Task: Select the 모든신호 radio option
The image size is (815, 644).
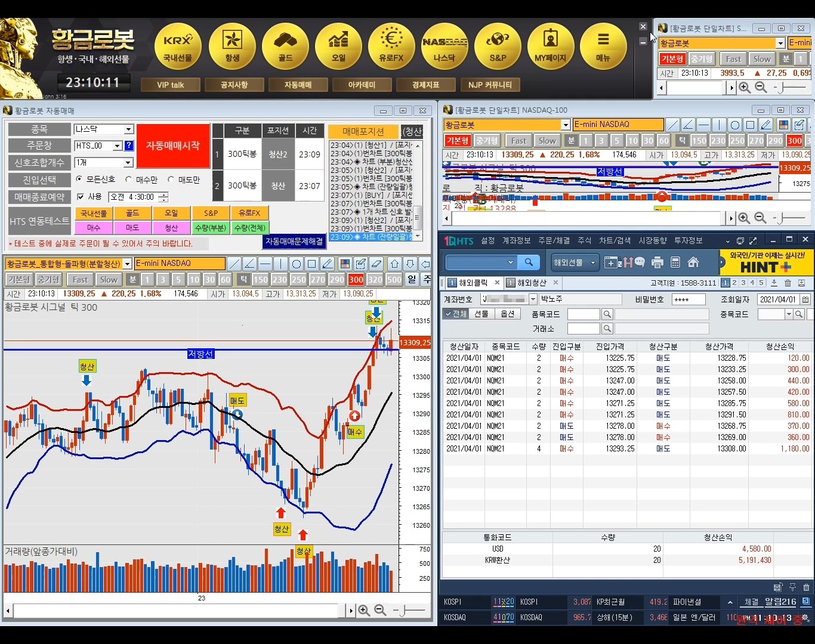Action: click(x=79, y=179)
